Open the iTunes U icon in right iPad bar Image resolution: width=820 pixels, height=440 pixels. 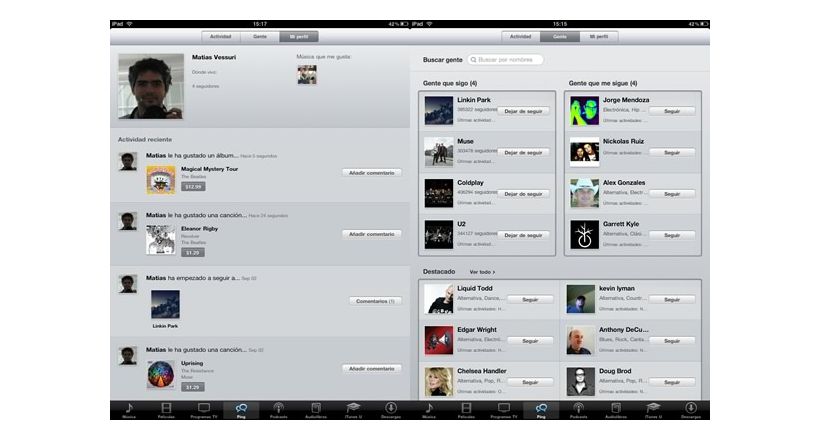point(653,410)
